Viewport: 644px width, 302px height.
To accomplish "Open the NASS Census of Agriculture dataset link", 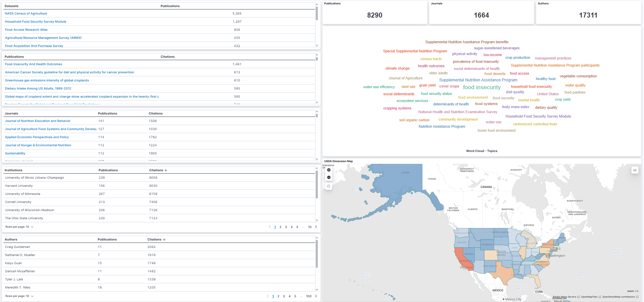I will click(x=26, y=14).
